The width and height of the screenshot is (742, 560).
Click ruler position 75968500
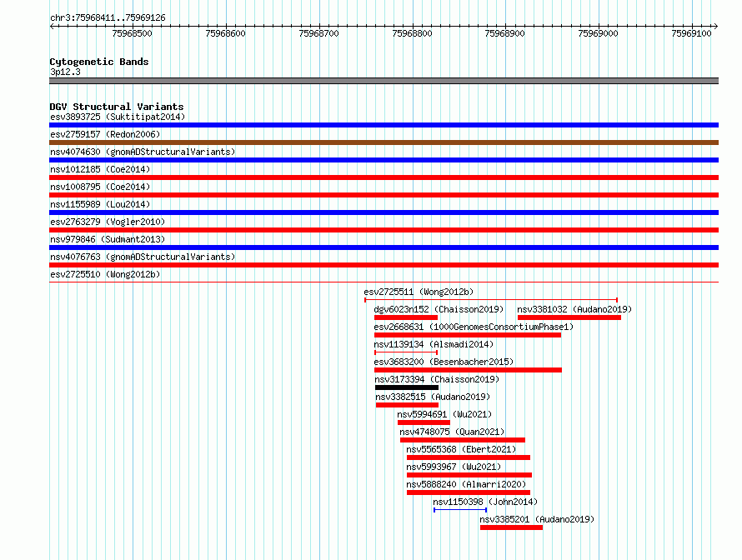[132, 33]
